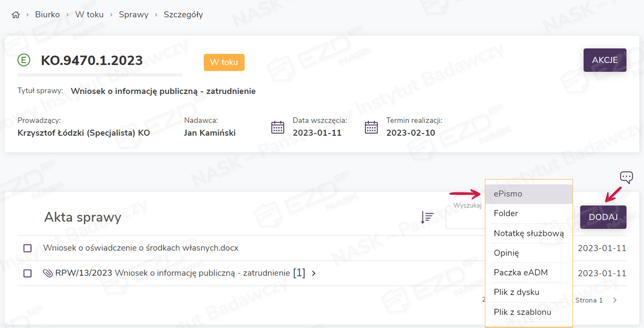The height and width of the screenshot is (328, 644).
Task: Choose Paczka eADM in the menu
Action: pyautogui.click(x=520, y=272)
